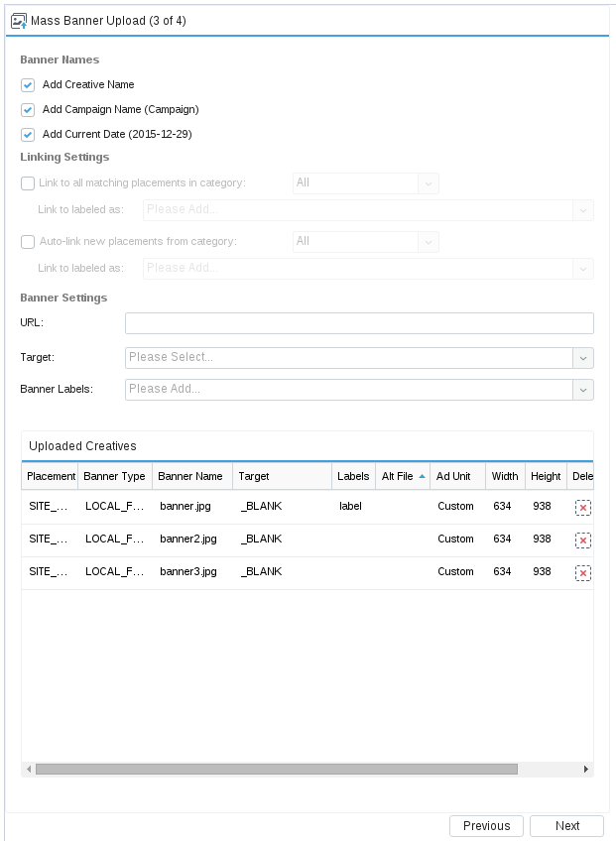Sort by Ad Unit column header

(457, 476)
